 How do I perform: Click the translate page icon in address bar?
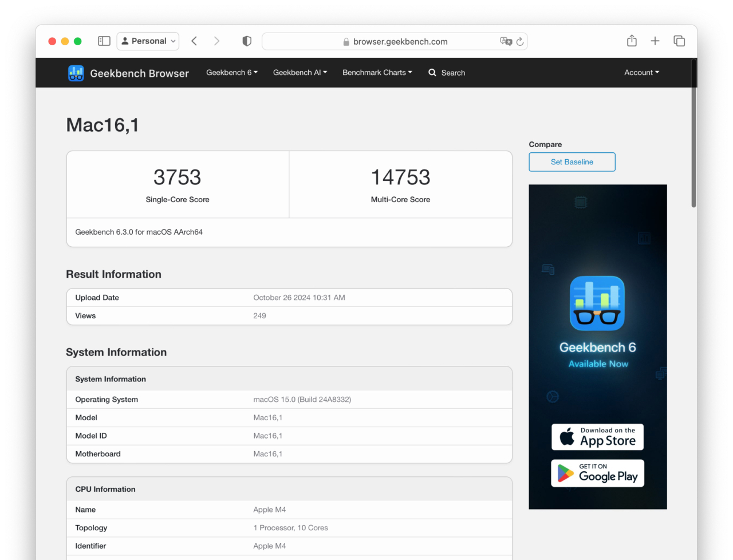(506, 41)
